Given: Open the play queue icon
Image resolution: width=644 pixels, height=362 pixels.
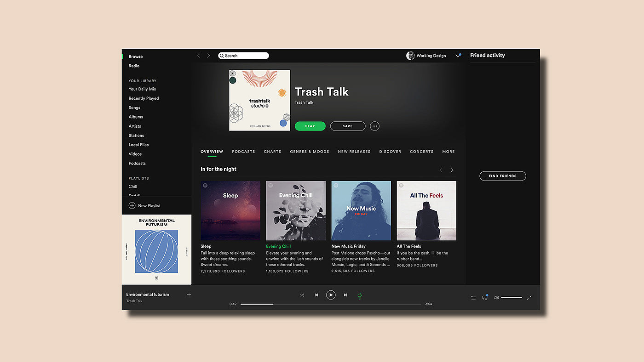Looking at the screenshot, I should 473,298.
